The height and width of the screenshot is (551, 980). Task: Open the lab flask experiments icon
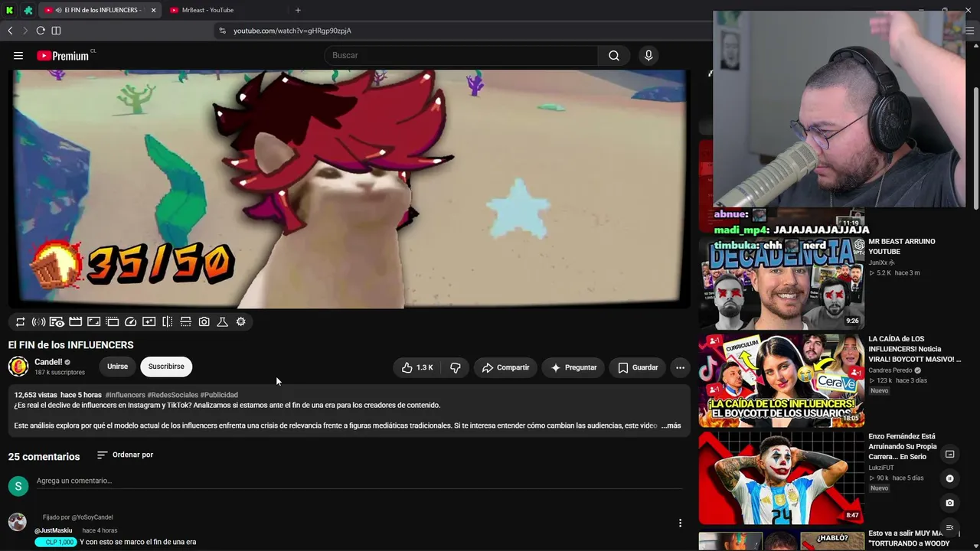(x=222, y=322)
